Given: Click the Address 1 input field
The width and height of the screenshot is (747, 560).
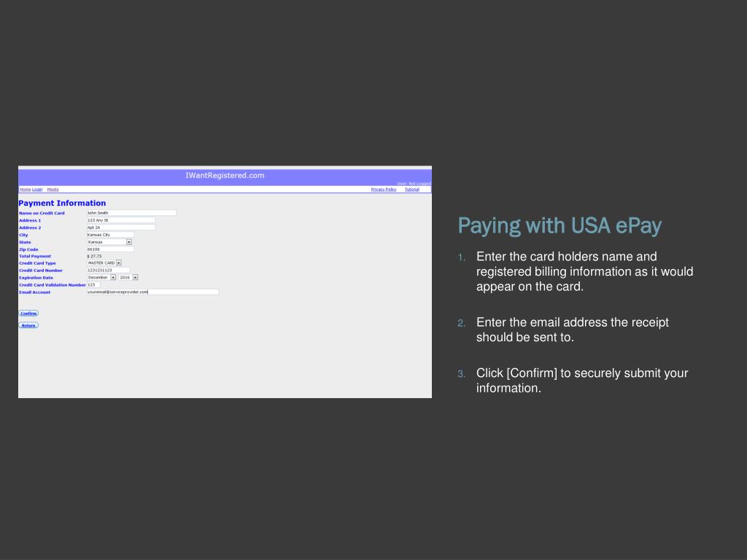Looking at the screenshot, I should 121,220.
